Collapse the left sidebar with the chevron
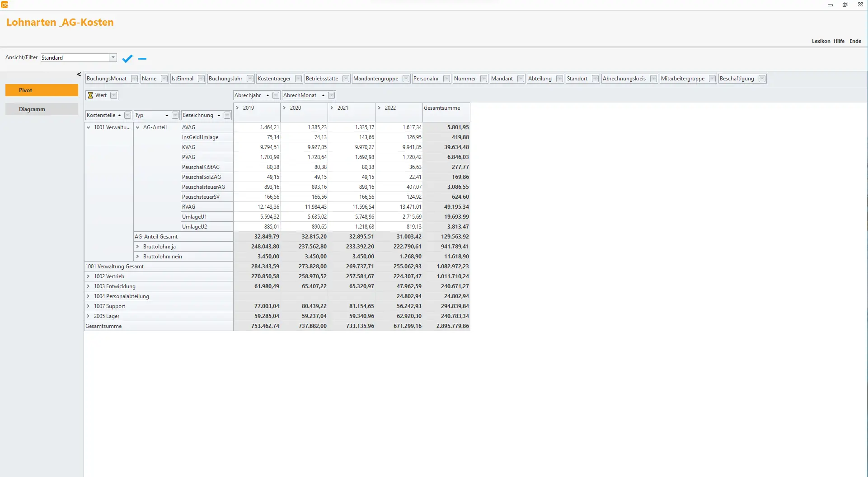 click(x=79, y=74)
